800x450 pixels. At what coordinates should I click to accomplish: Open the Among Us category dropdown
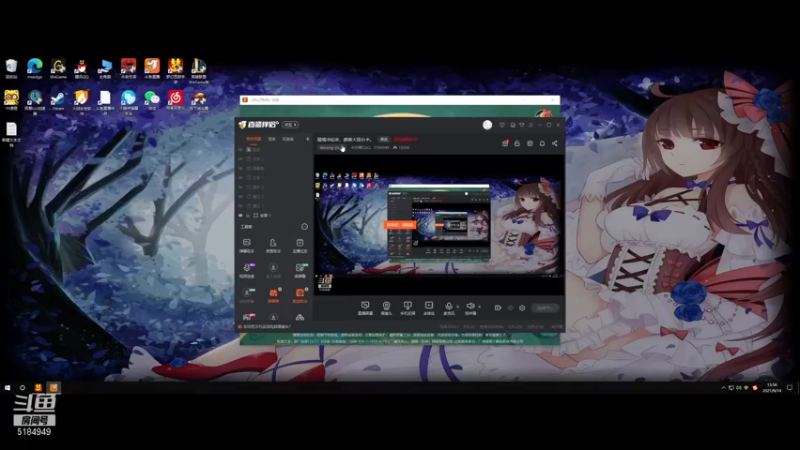330,147
